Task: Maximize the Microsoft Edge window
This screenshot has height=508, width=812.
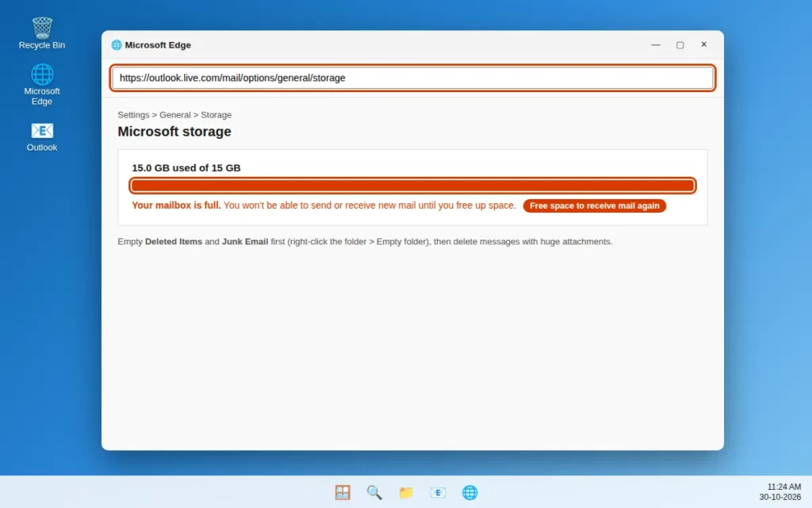Action: point(680,44)
